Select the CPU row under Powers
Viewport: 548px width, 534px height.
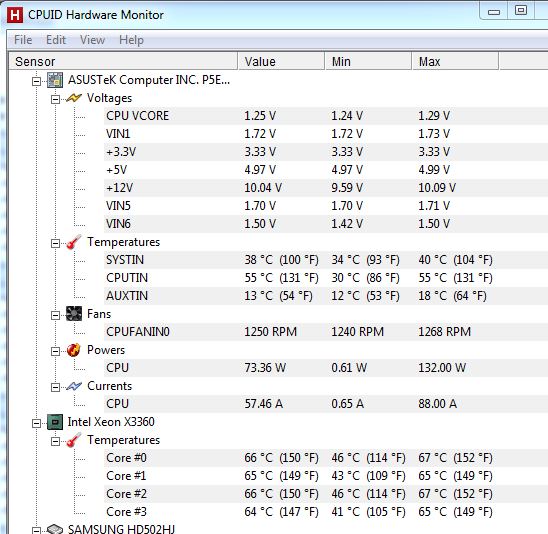(326, 368)
